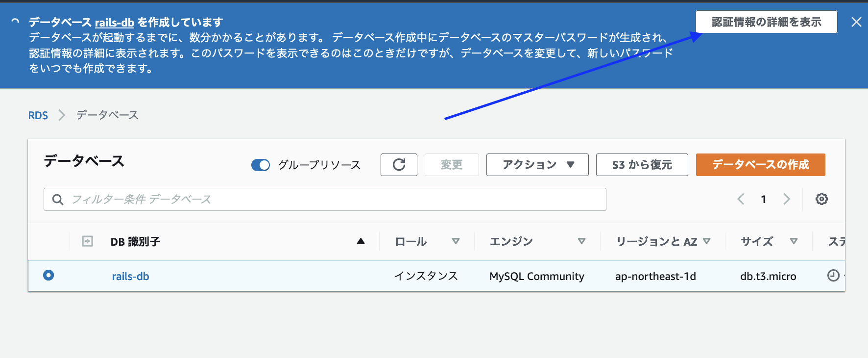Click page number 1 in pagination
Image resolution: width=868 pixels, height=358 pixels.
764,199
